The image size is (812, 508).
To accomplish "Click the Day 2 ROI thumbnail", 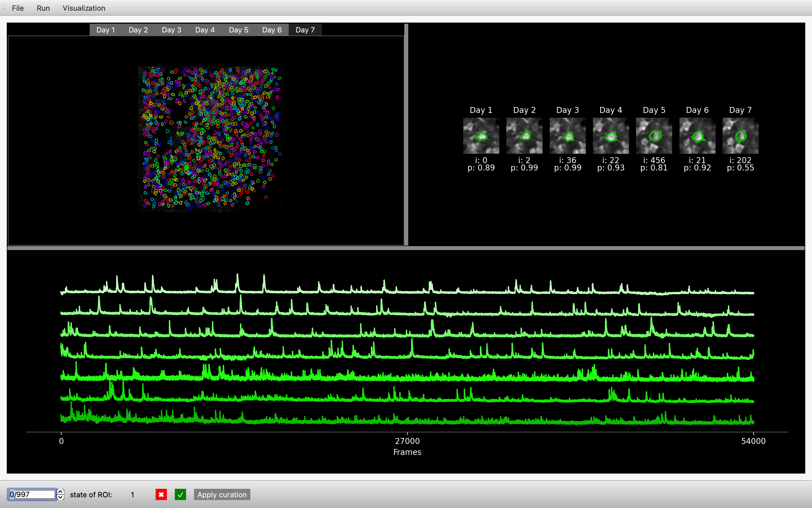I will (524, 136).
